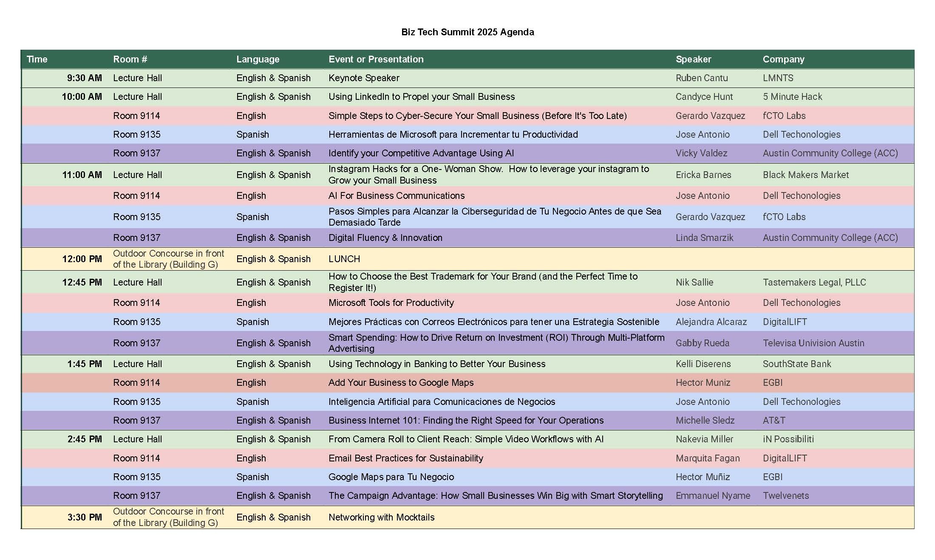This screenshot has width=935, height=560.
Task: Click speaker Michelle Sledz
Action: coord(705,421)
